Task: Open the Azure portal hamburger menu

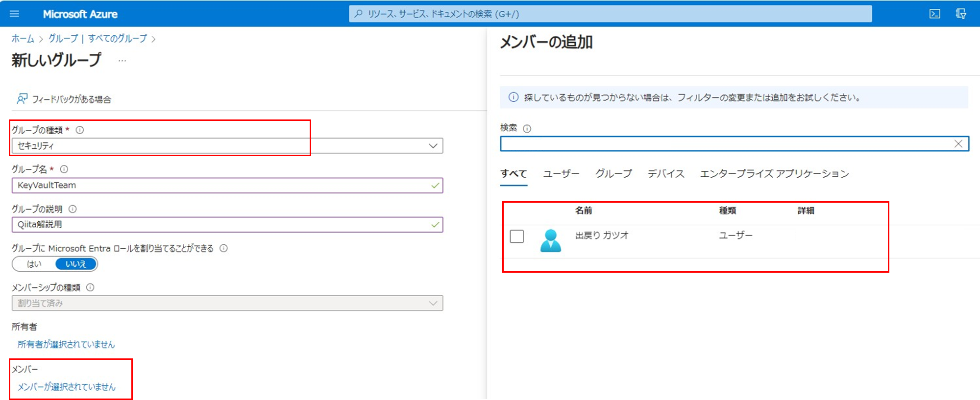Action: pos(15,14)
